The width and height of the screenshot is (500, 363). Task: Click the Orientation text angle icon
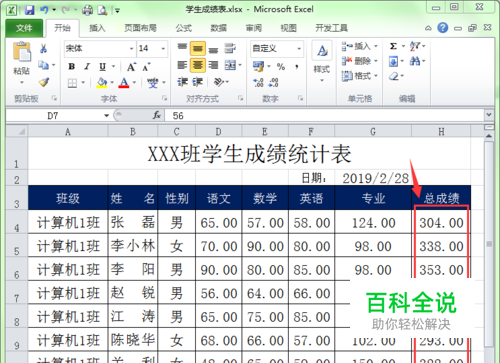tap(219, 82)
